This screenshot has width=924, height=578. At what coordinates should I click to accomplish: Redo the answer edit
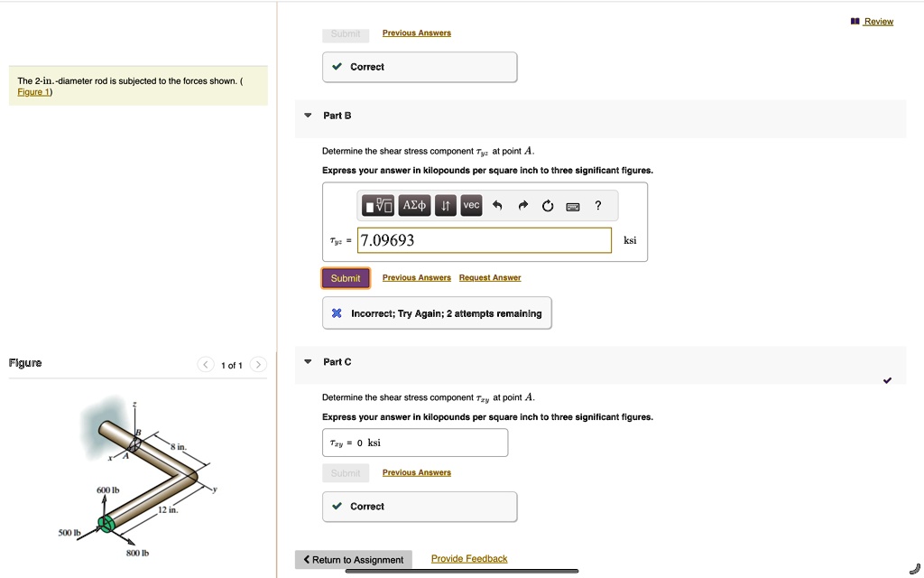coord(522,206)
